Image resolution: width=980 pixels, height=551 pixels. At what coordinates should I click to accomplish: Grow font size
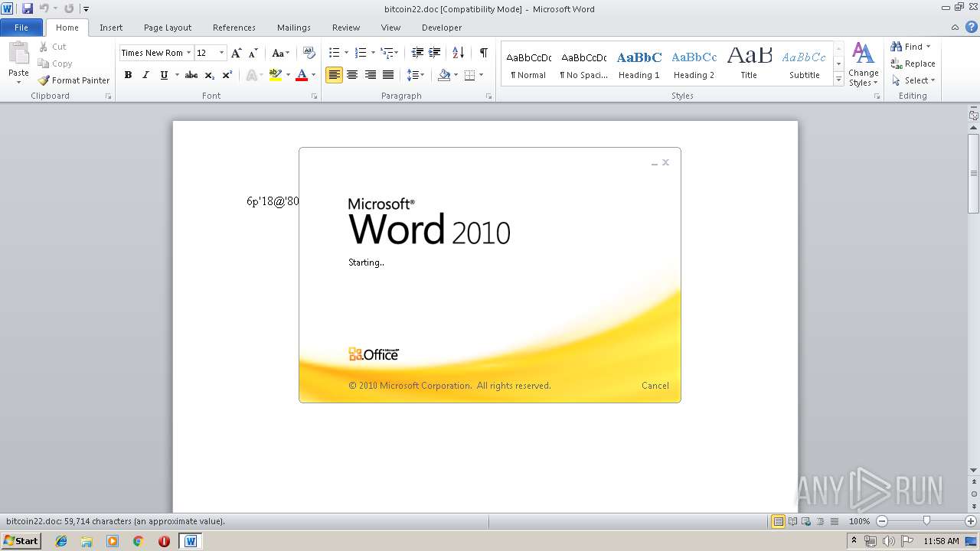(x=237, y=53)
